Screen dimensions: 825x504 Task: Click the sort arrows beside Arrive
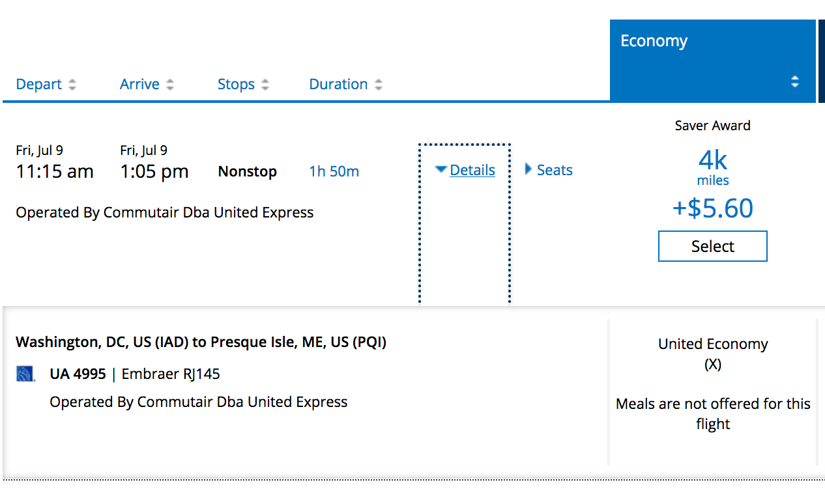170,85
